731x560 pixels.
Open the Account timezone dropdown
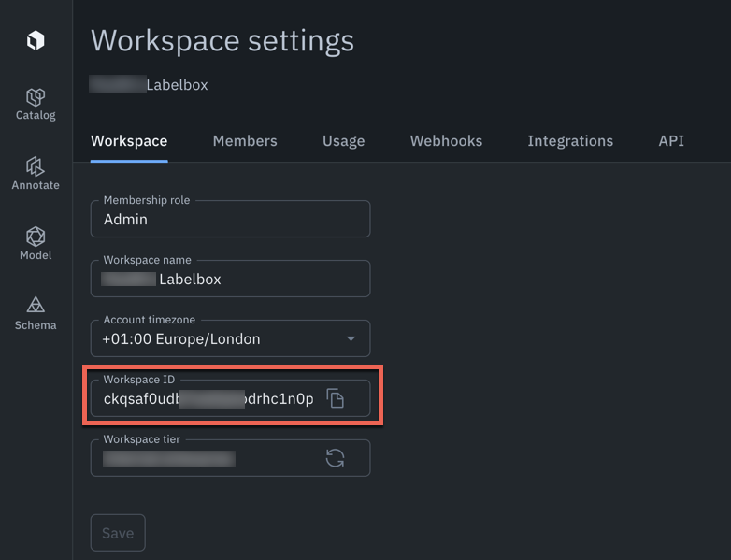pyautogui.click(x=230, y=338)
